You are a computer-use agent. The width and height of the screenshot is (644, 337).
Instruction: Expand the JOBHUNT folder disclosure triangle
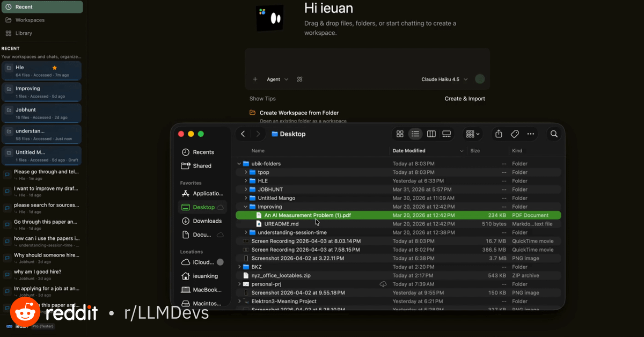(246, 189)
